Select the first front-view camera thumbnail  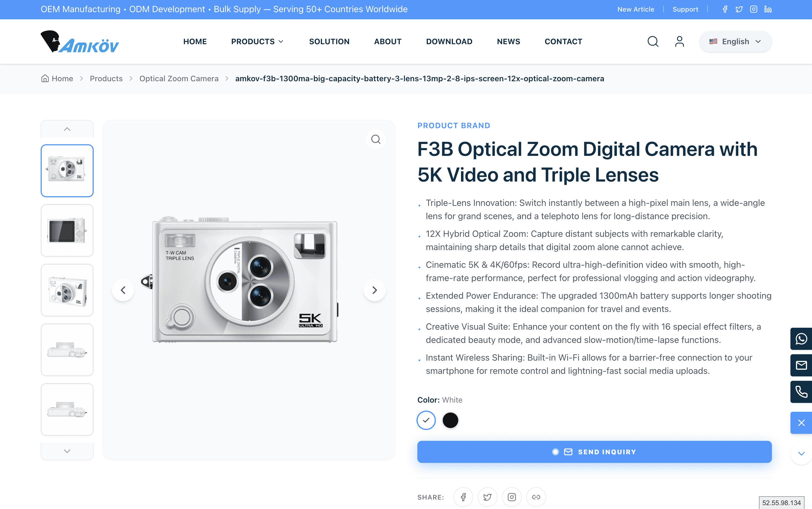click(x=67, y=171)
